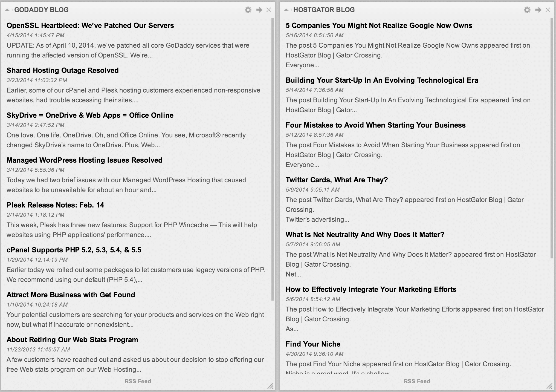Click summary 'A few customers have reached out'
The width and height of the screenshot is (556, 392).
pos(135,365)
